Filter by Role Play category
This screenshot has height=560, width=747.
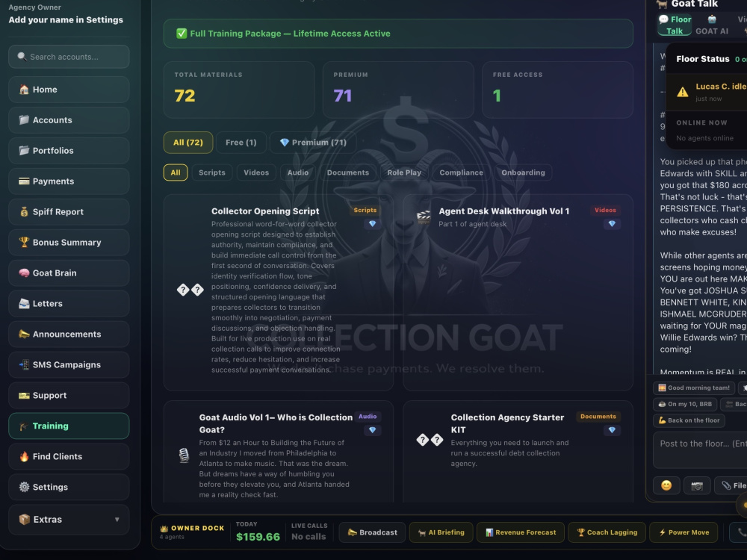tap(404, 172)
